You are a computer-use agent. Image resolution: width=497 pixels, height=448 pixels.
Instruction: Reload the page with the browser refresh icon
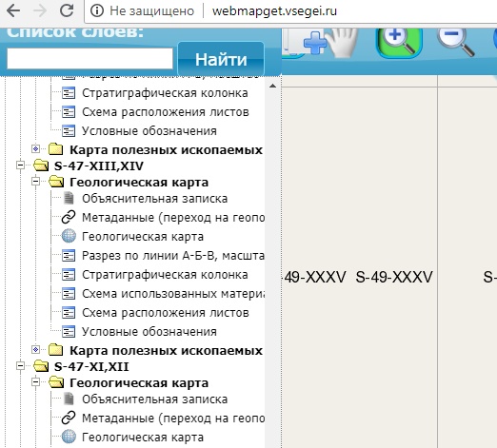tap(67, 10)
